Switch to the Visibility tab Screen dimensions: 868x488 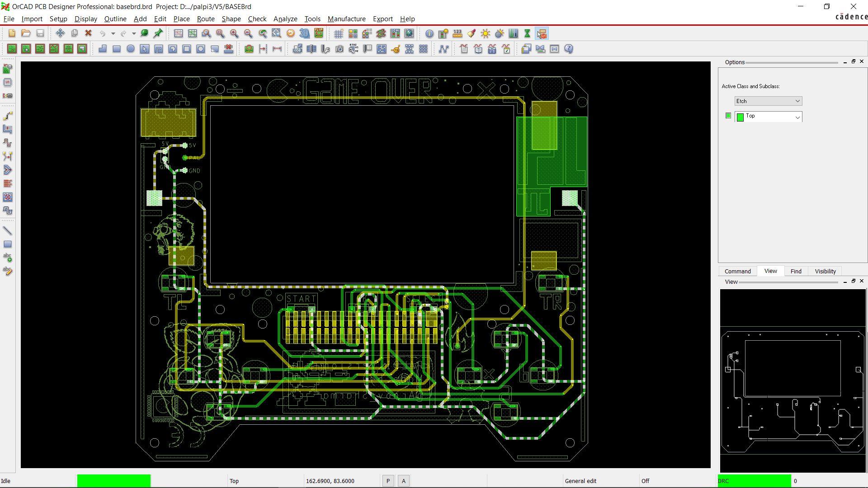pyautogui.click(x=825, y=271)
